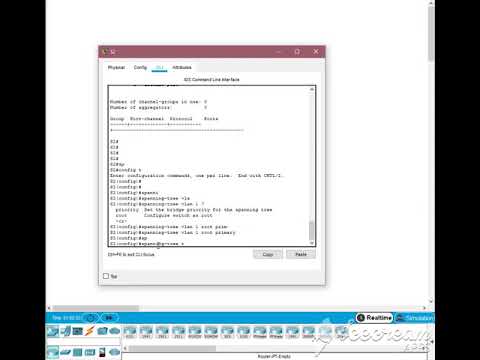Pick the 829 router device
The image size is (480, 360).
tap(227, 332)
